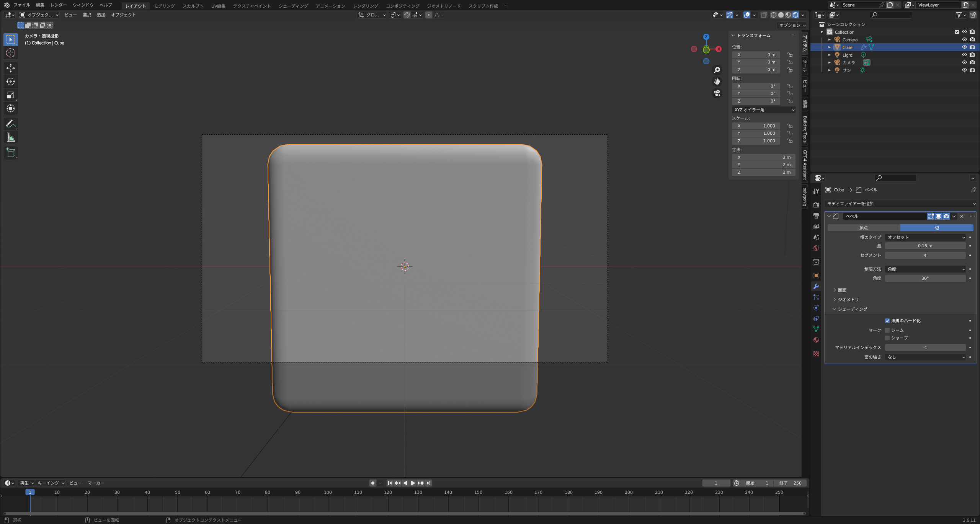Open the Material properties tab icon
The height and width of the screenshot is (524, 980).
coord(816,340)
